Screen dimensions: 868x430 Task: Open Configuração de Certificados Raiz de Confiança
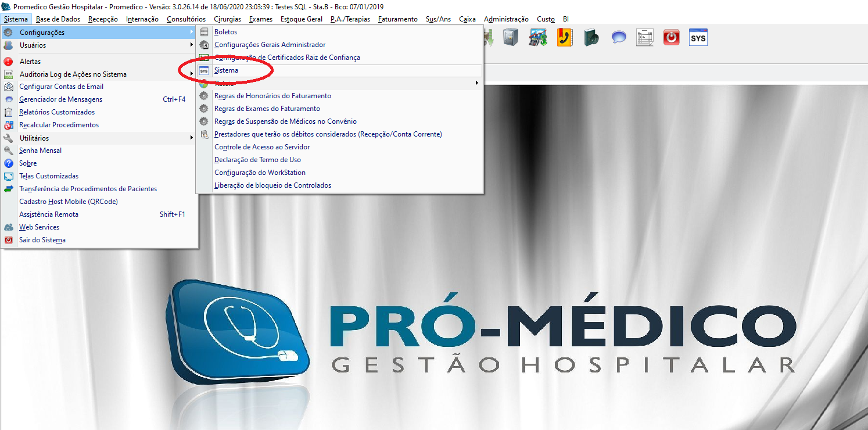coord(339,58)
